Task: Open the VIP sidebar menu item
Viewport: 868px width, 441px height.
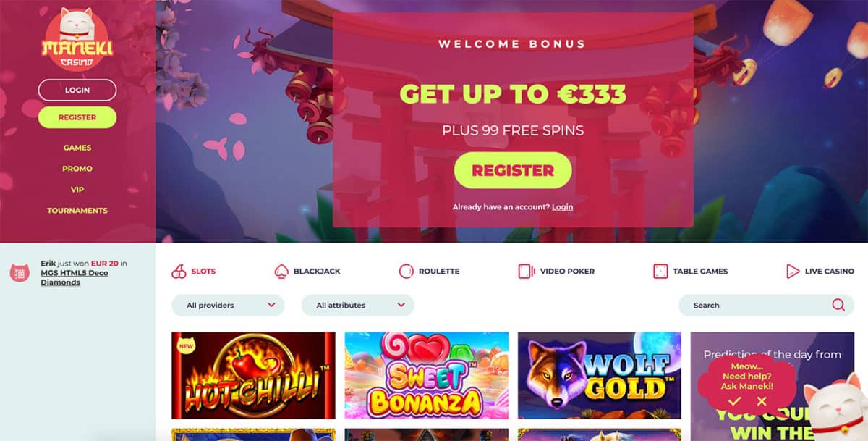Action: [77, 190]
